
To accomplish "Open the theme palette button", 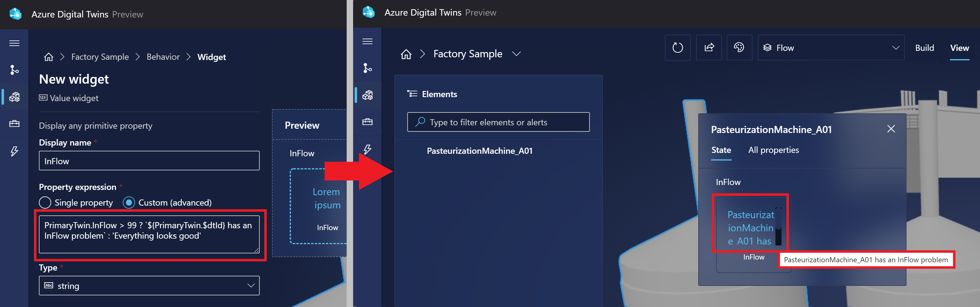I will 739,47.
